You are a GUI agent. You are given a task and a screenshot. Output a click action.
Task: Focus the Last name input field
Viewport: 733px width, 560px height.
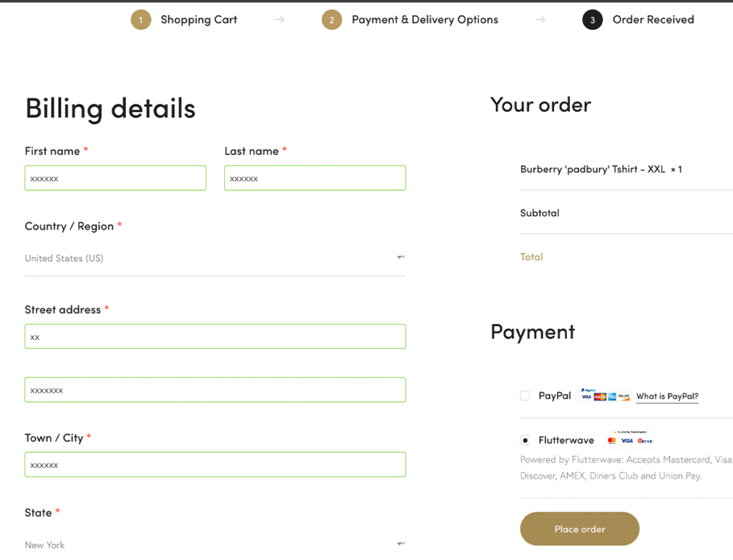click(315, 178)
